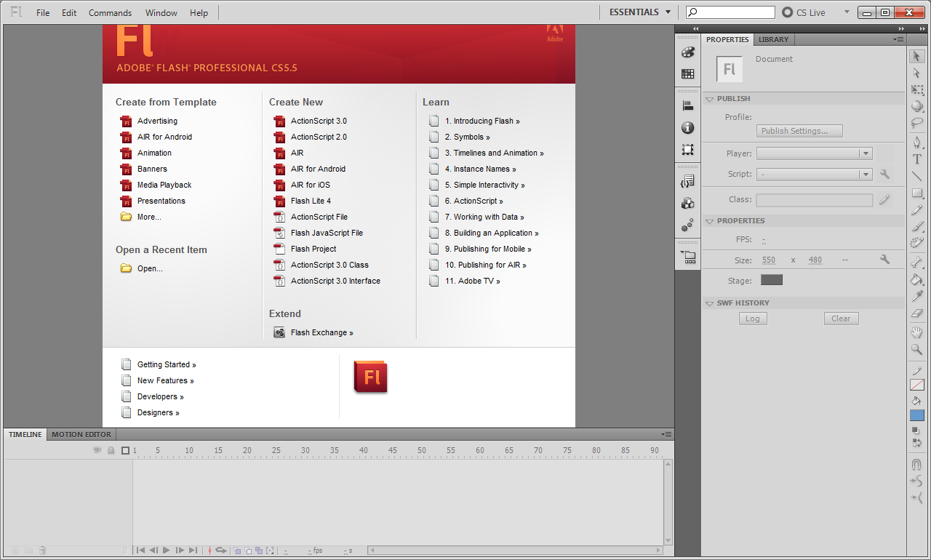Collapse the PROPERTIES section

(x=709, y=221)
